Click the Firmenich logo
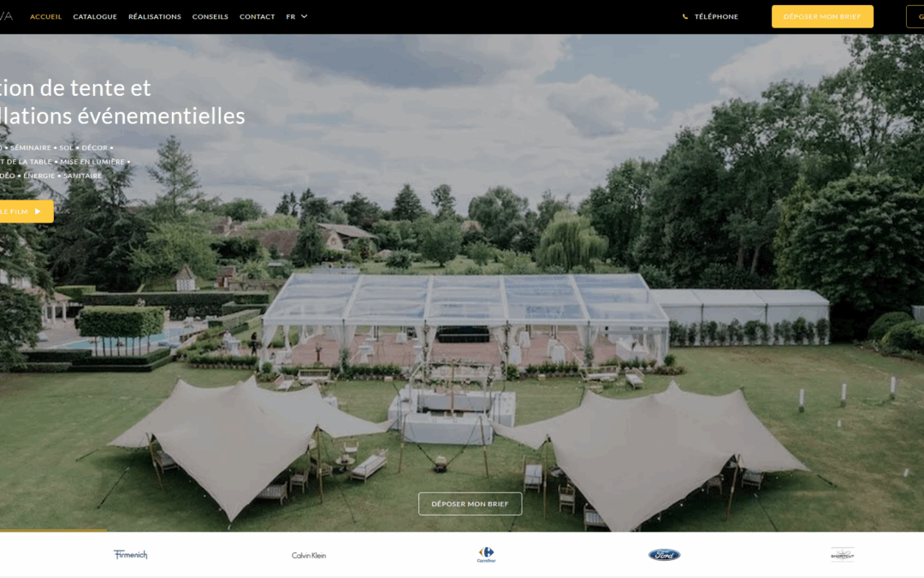 click(x=130, y=554)
